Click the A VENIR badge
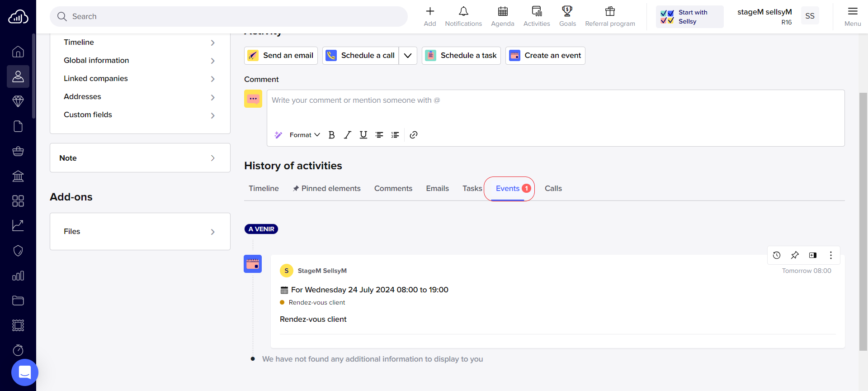This screenshot has width=868, height=391. [x=261, y=229]
